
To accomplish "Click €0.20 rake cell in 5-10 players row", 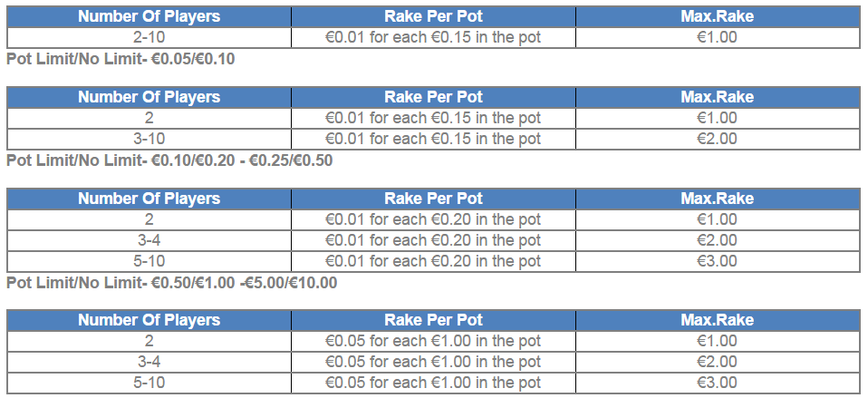I will pos(433,261).
